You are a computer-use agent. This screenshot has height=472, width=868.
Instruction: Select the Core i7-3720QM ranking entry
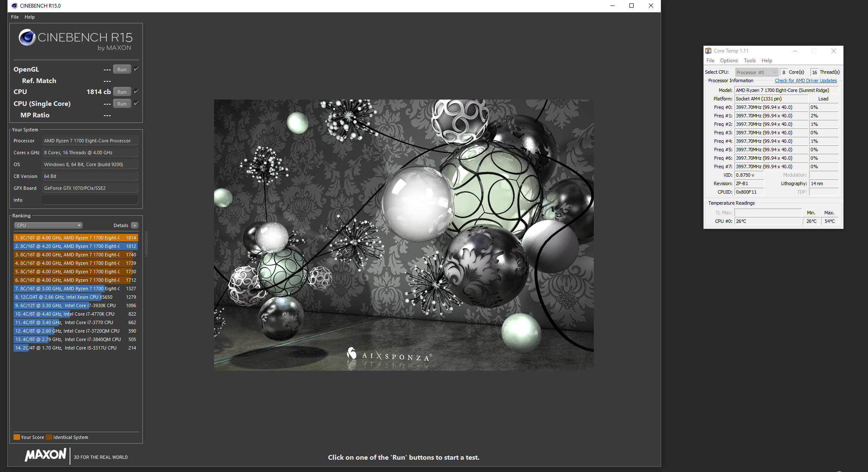click(75, 331)
